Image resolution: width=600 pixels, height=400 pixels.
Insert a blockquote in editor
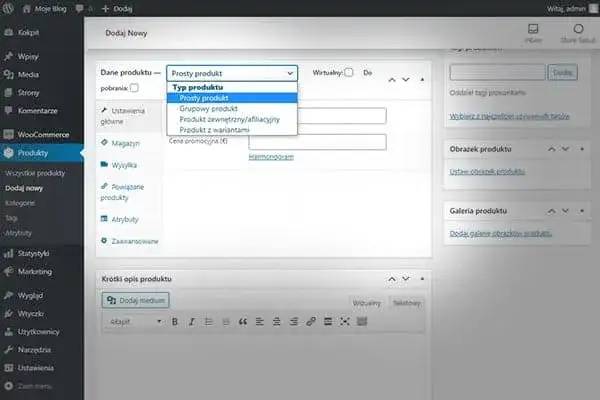pyautogui.click(x=243, y=322)
